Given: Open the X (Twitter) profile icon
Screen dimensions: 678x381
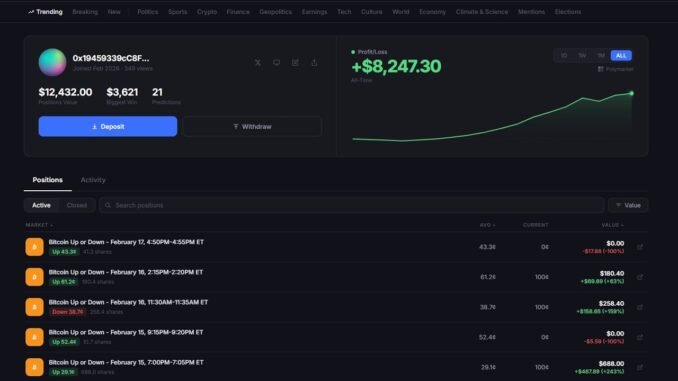Looking at the screenshot, I should [258, 63].
